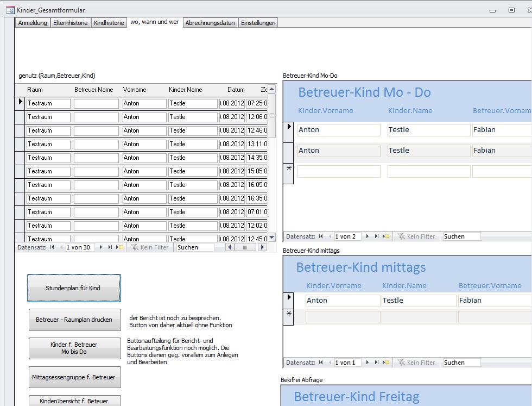Jump to last record in genutz subform
The width and height of the screenshot is (532, 406).
click(x=110, y=247)
